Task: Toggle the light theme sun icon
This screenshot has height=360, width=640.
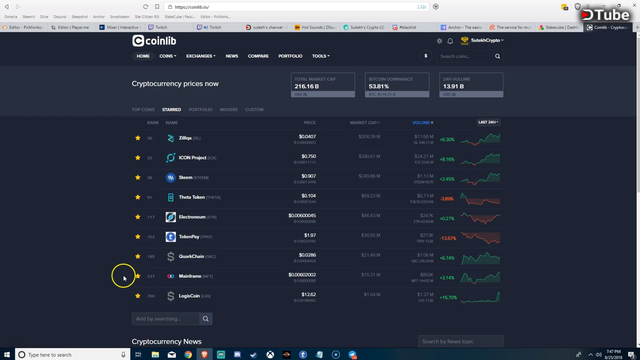Action: pyautogui.click(x=439, y=41)
